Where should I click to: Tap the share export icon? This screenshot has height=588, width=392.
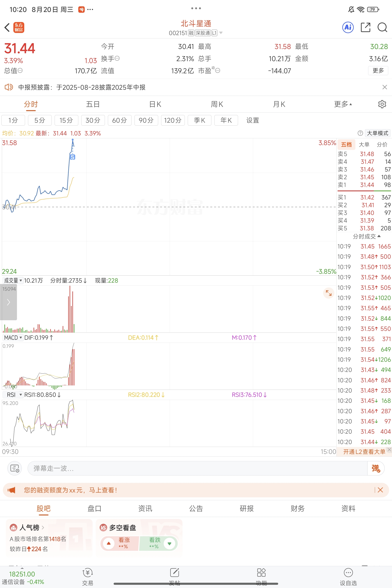click(x=365, y=27)
